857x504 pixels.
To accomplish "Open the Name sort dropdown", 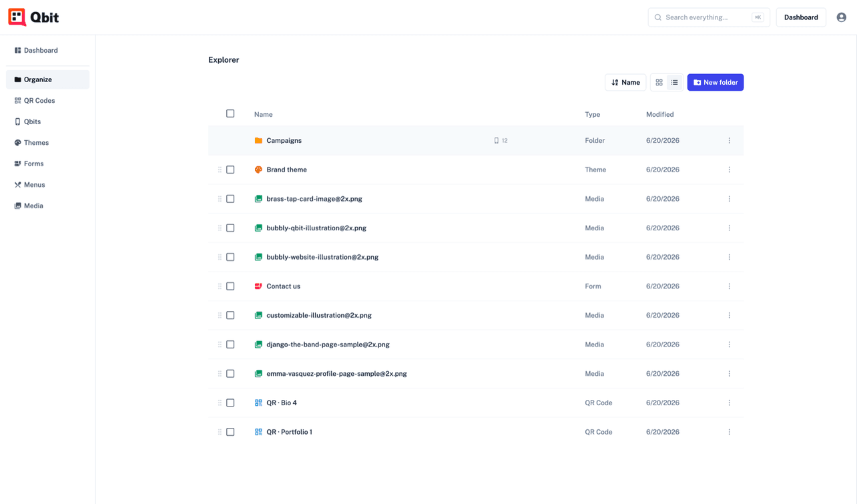I will 625,83.
